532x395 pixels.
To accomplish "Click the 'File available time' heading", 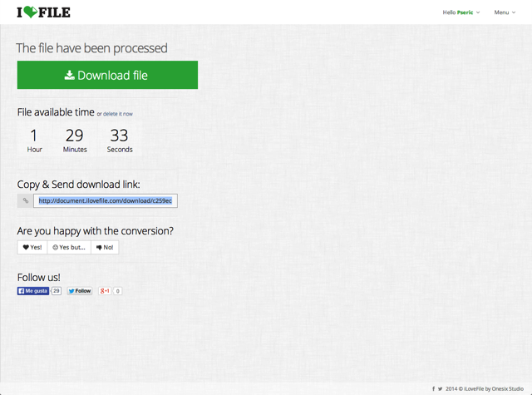I will point(56,112).
